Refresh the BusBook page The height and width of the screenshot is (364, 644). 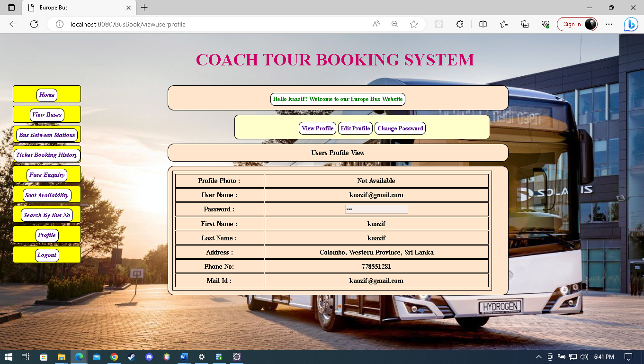34,24
